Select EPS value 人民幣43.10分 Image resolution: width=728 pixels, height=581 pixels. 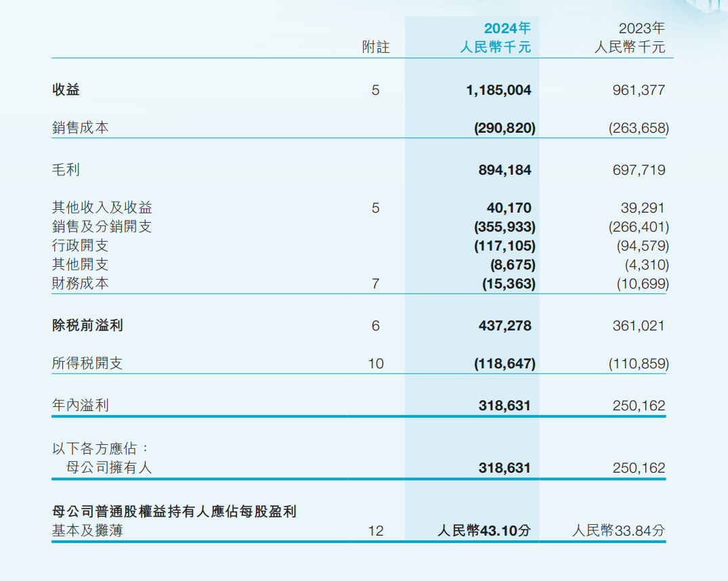[484, 531]
